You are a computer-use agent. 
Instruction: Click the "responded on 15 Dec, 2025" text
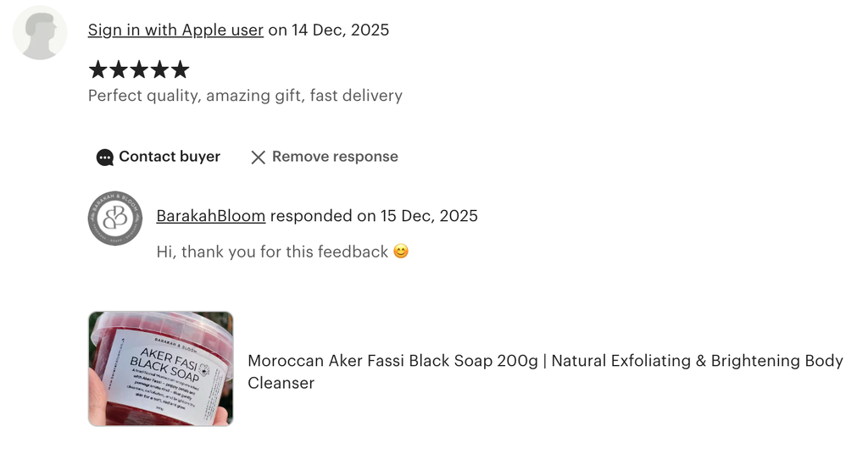coord(374,216)
